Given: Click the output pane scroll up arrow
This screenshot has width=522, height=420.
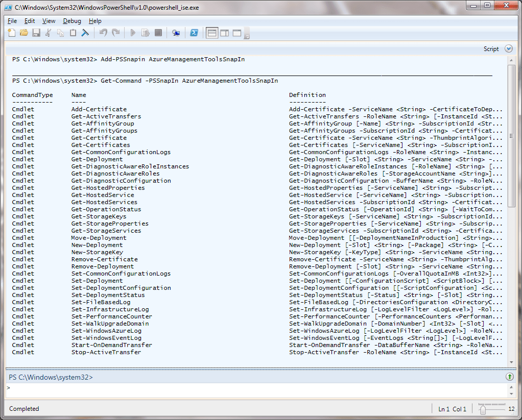Looking at the screenshot, I should 511,61.
